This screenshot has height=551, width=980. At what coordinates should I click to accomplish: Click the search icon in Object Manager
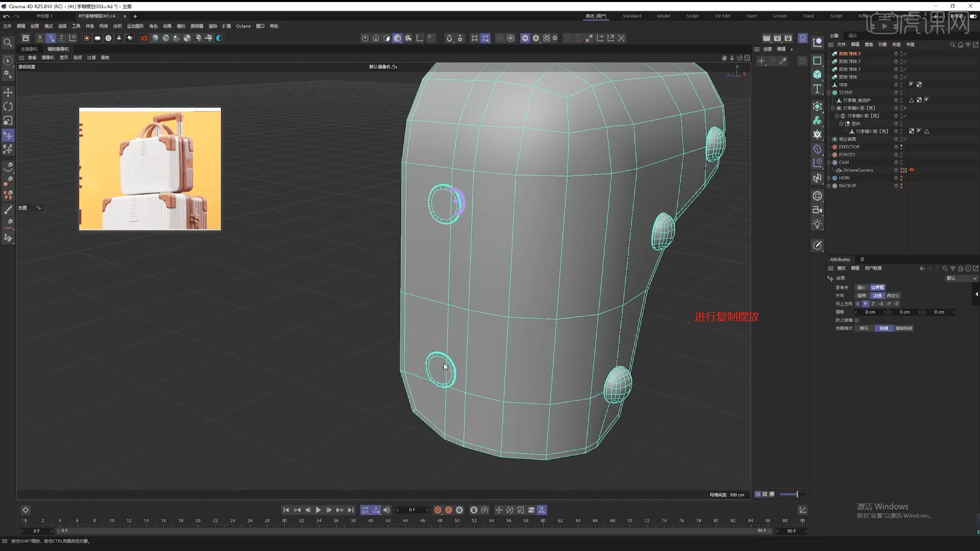[952, 44]
